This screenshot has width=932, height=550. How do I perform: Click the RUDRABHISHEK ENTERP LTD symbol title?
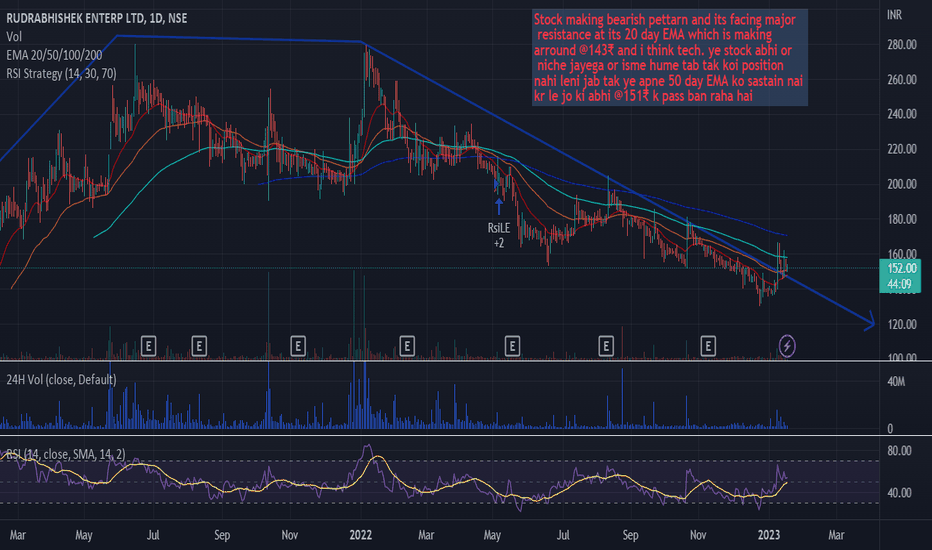(97, 18)
